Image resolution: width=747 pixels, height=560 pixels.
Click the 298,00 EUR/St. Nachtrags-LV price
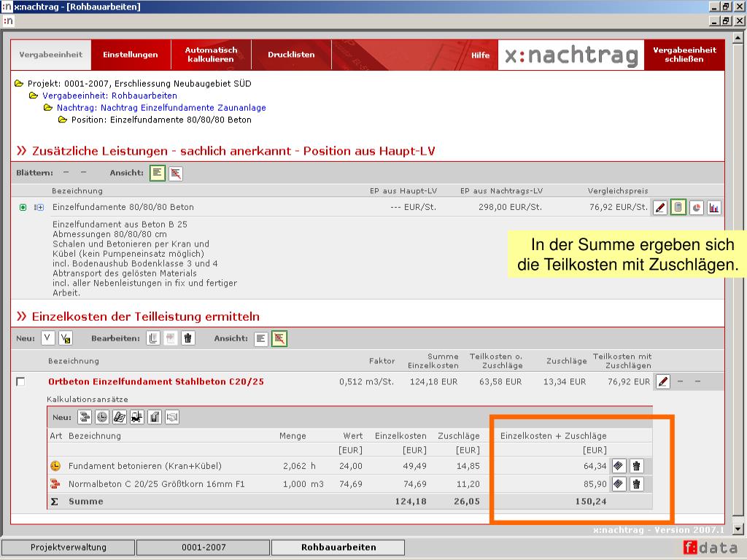point(510,207)
